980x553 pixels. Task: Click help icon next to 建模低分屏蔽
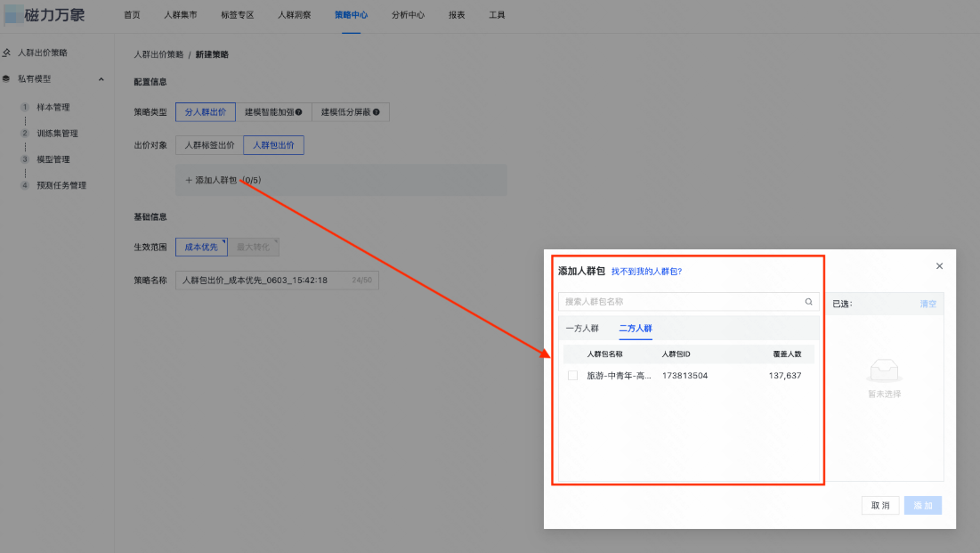377,112
